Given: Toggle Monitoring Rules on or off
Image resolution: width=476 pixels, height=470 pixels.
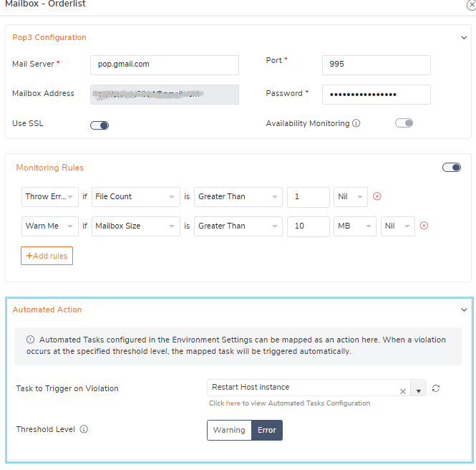Looking at the screenshot, I should pyautogui.click(x=452, y=168).
